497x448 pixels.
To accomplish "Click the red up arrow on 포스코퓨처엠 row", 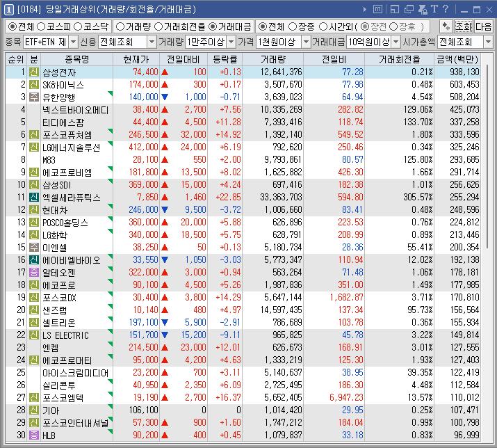I will 165,134.
